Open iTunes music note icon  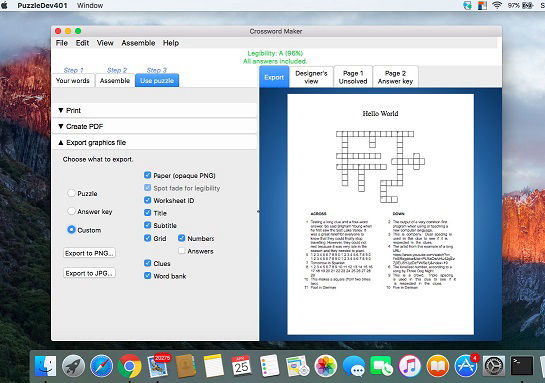tap(409, 366)
